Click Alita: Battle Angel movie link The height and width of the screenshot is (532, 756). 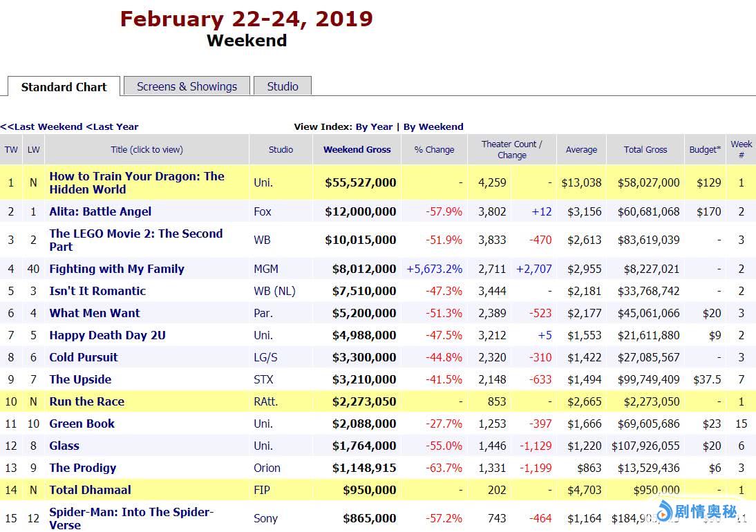pyautogui.click(x=100, y=211)
